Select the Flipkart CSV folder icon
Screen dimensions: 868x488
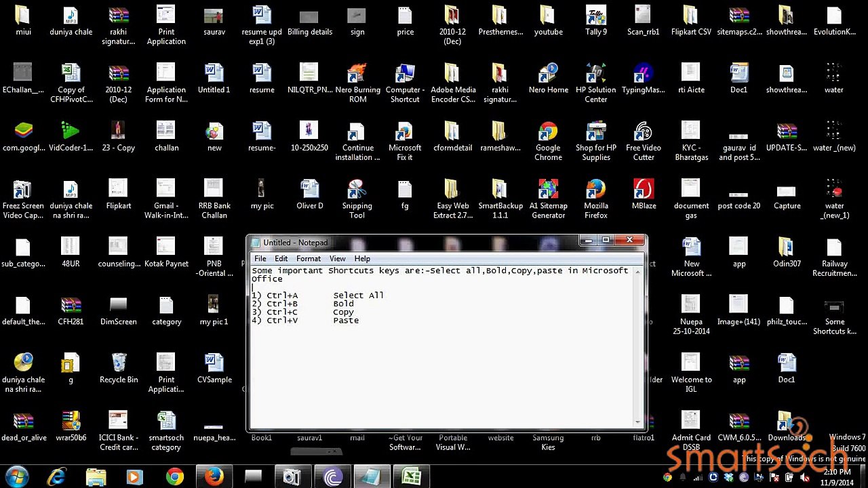691,20
